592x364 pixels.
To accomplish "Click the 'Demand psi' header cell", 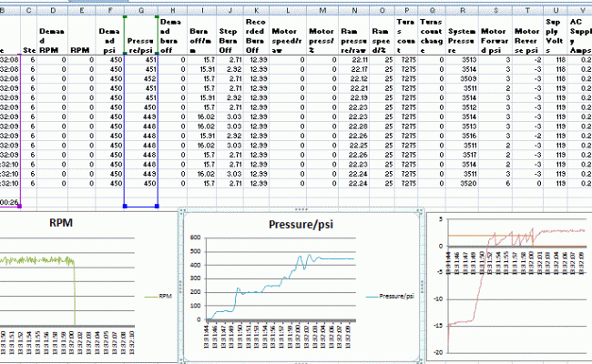I will [109, 35].
